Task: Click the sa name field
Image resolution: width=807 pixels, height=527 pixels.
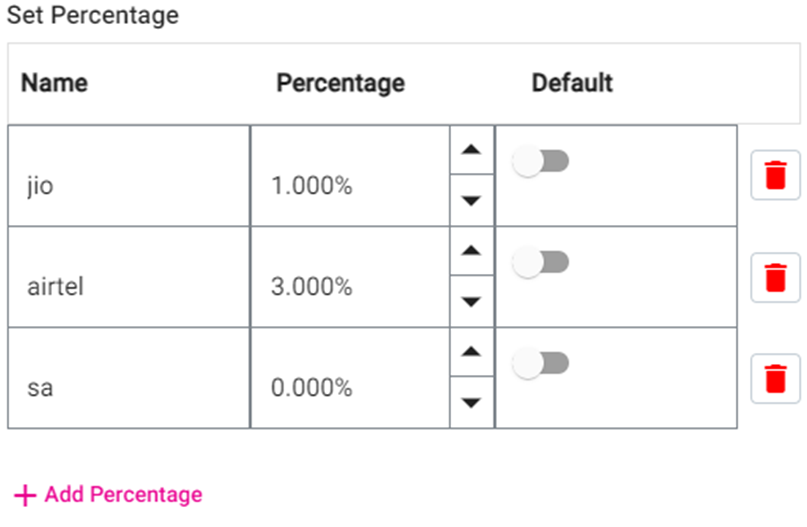Action: click(x=128, y=388)
